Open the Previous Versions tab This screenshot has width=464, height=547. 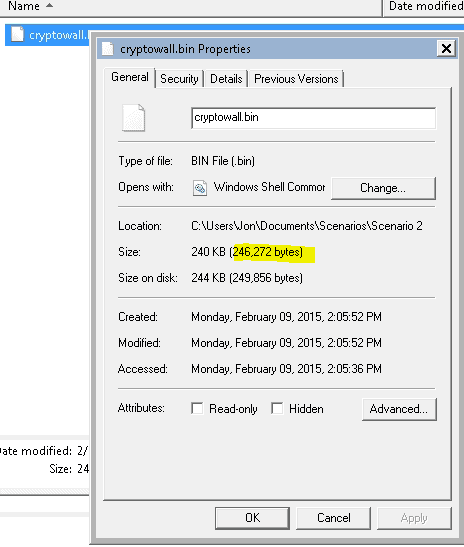pos(296,79)
